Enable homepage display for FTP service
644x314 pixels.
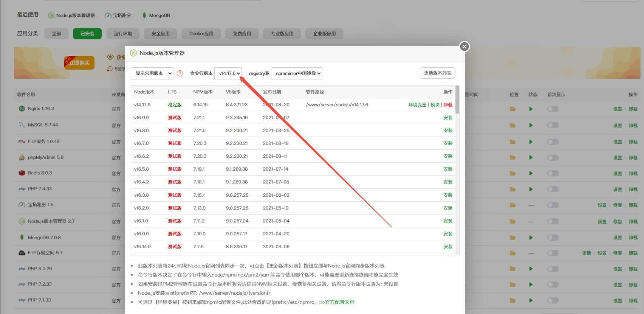coord(553,142)
